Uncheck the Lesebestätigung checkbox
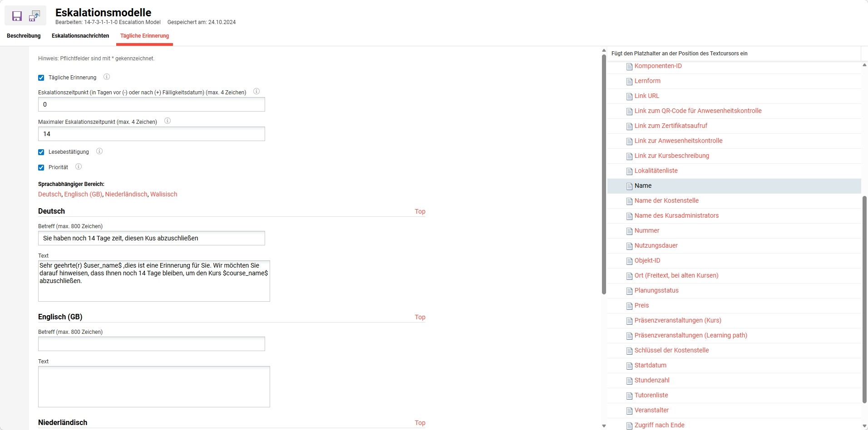The height and width of the screenshot is (430, 868). 41,152
